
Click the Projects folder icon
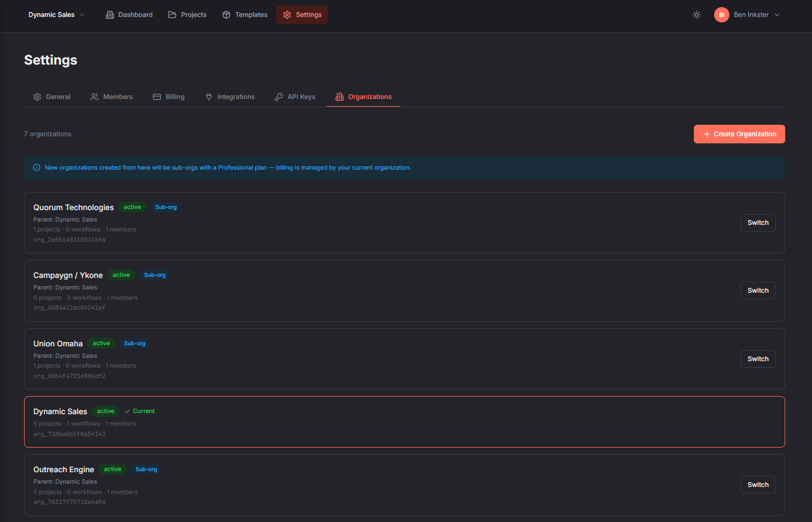[172, 15]
